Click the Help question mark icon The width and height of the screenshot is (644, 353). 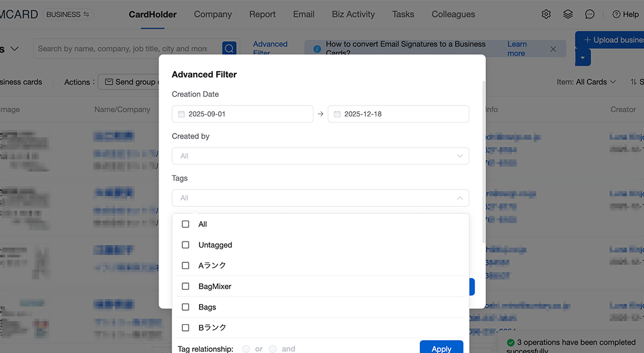(616, 13)
